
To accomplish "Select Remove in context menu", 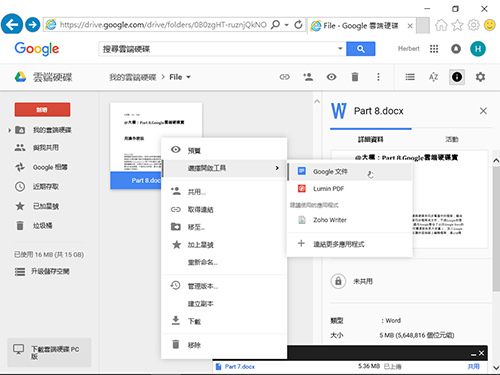I will click(x=224, y=345).
